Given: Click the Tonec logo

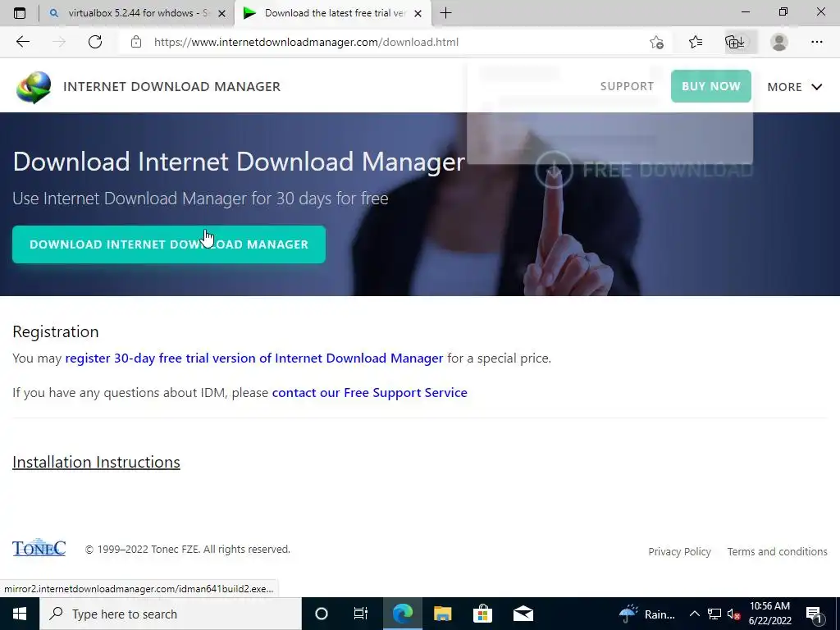Looking at the screenshot, I should click(39, 547).
